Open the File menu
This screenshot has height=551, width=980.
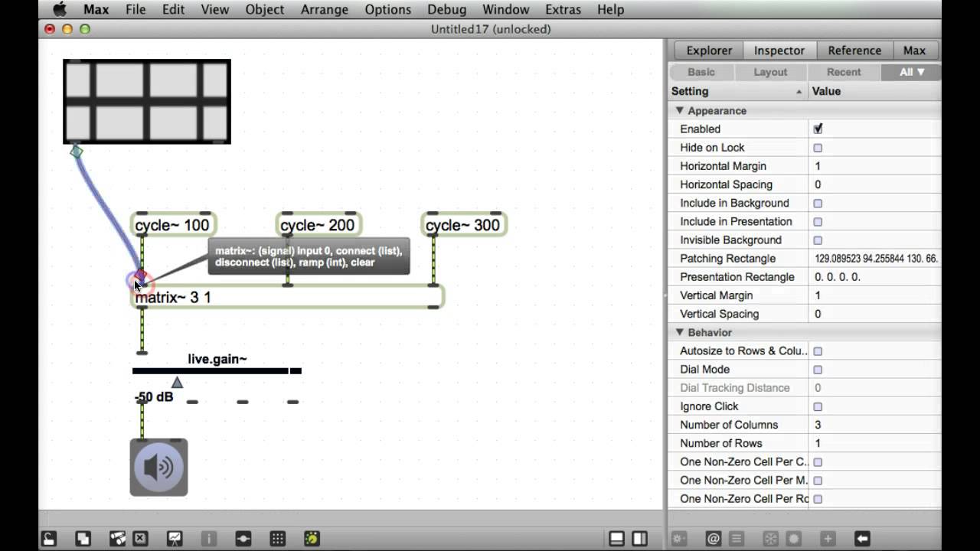pos(136,9)
